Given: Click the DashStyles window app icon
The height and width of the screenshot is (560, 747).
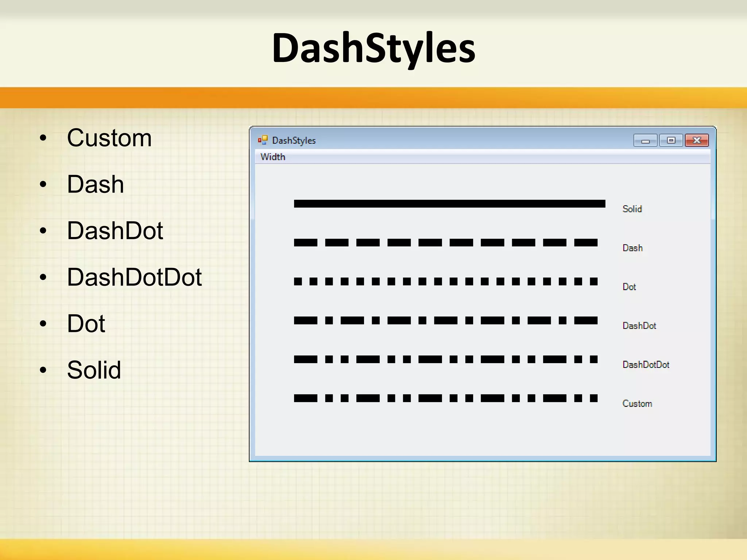Looking at the screenshot, I should pyautogui.click(x=263, y=140).
